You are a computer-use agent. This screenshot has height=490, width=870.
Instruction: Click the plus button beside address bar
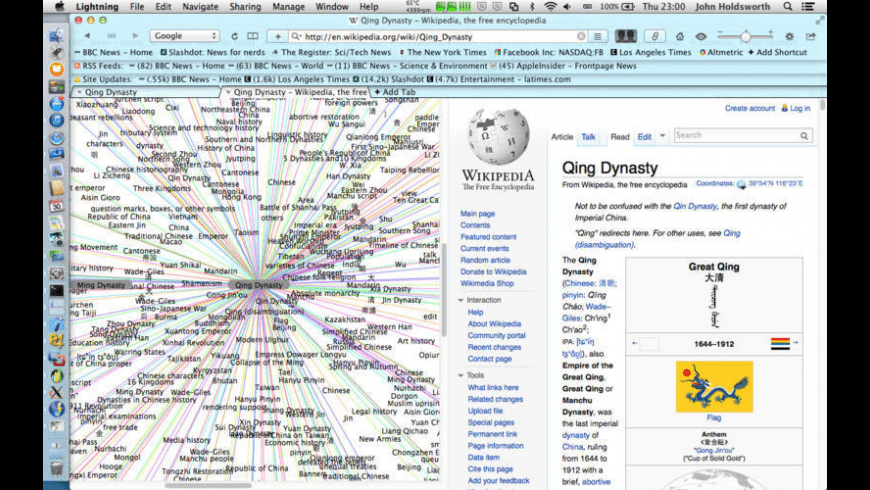(277, 36)
